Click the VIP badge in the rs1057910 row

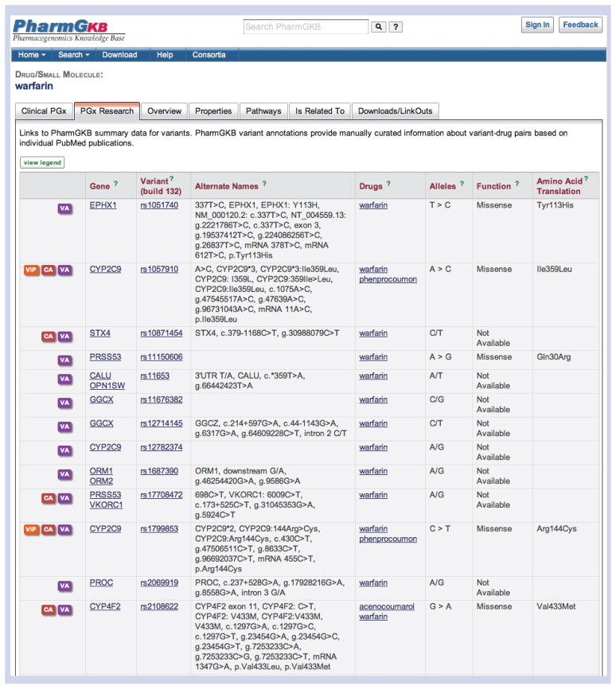31,270
